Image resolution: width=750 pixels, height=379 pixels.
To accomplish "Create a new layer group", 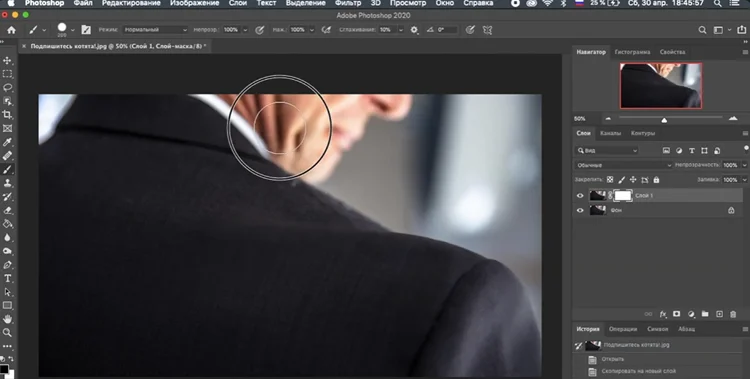I will click(x=705, y=314).
